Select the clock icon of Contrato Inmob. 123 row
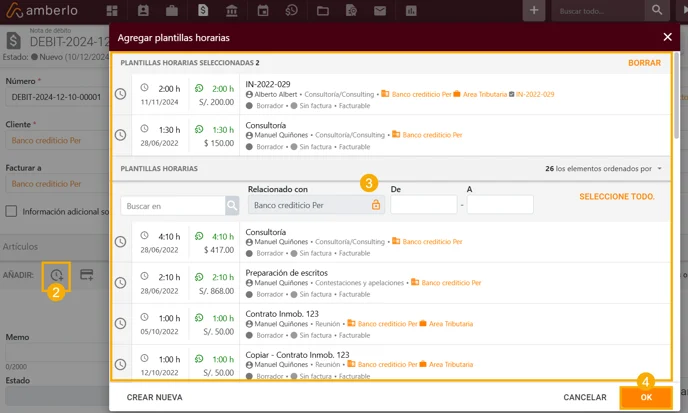688x413 pixels. pyautogui.click(x=120, y=323)
